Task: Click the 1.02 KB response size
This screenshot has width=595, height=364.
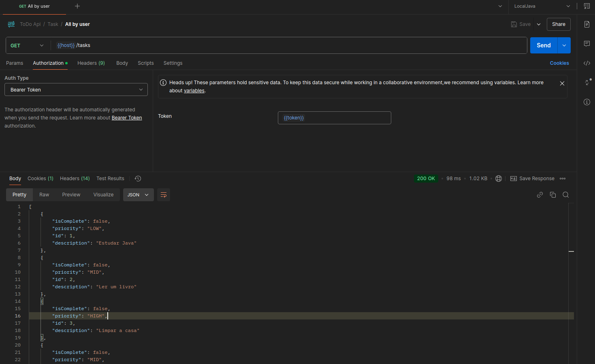Action: pyautogui.click(x=478, y=179)
